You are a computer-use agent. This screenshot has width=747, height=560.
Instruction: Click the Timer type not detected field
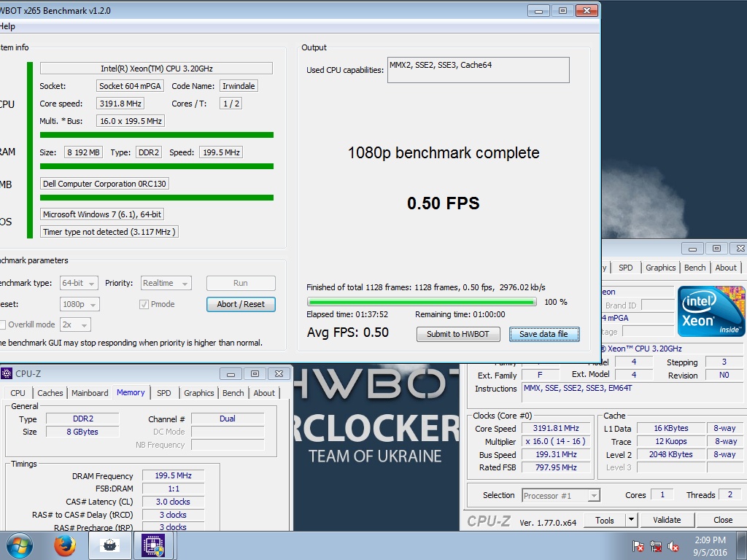tap(109, 232)
